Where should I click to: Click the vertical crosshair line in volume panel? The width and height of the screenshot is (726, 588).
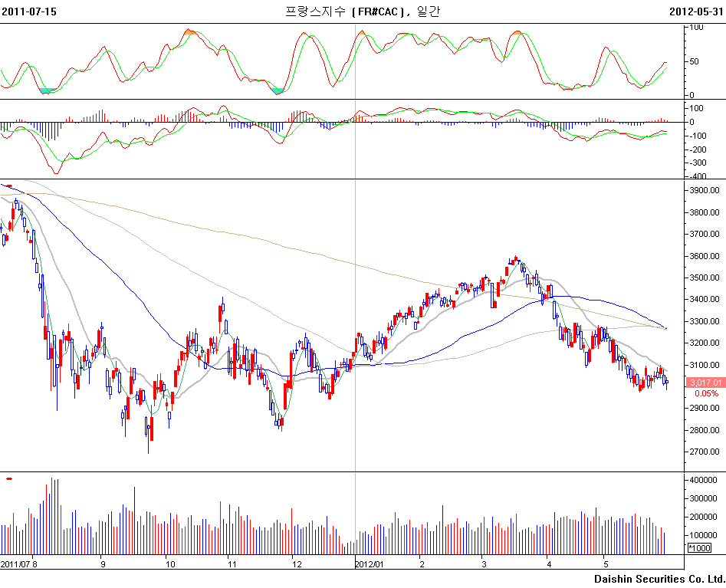point(355,514)
